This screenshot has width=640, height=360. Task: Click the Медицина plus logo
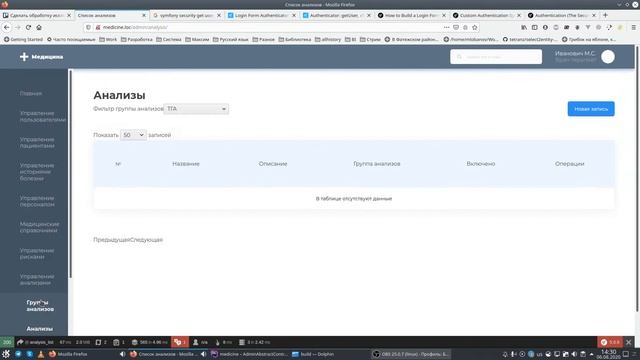[41, 57]
